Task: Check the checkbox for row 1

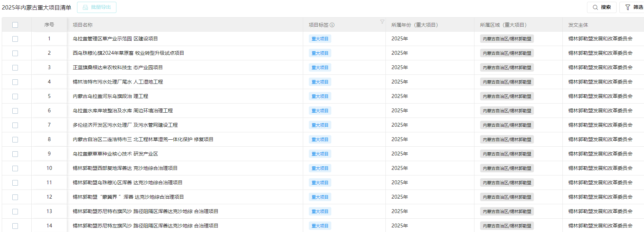Action: (x=15, y=39)
